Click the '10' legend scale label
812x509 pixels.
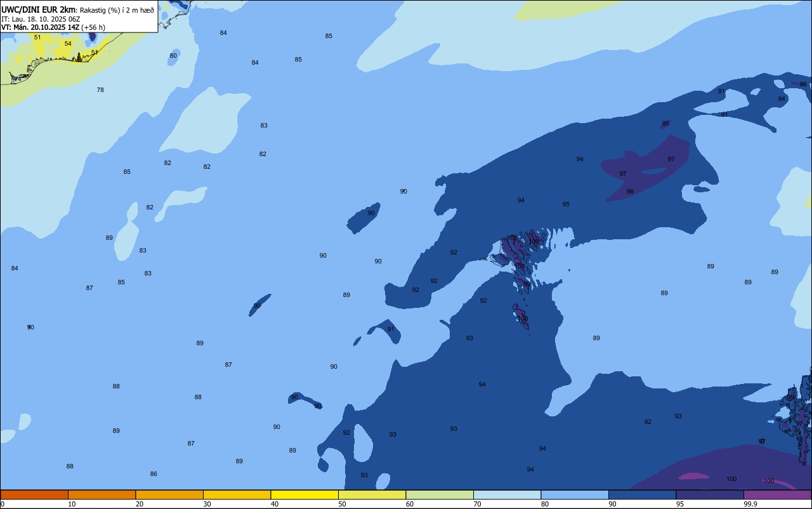point(72,504)
